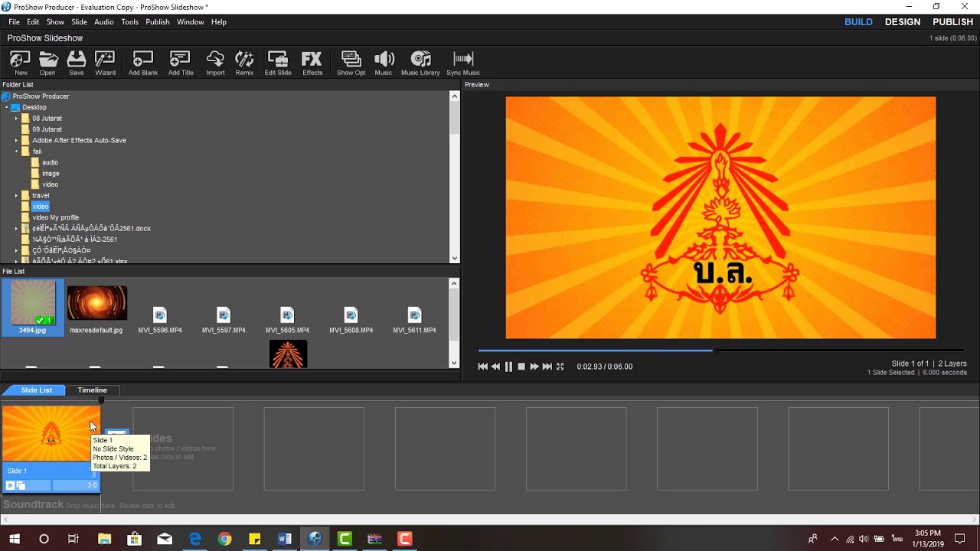Viewport: 980px width, 551px height.
Task: Open Show Opt settings
Action: point(351,63)
